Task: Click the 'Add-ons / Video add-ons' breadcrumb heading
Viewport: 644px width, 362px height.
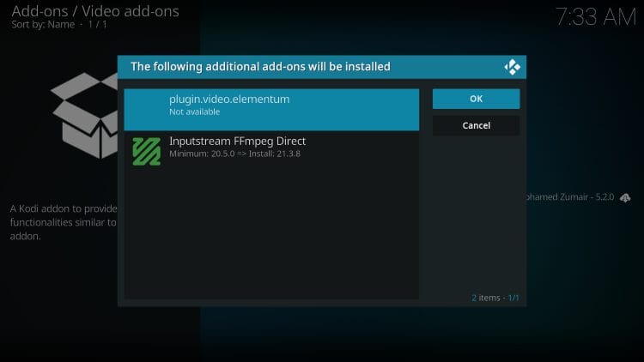Action: (x=94, y=11)
